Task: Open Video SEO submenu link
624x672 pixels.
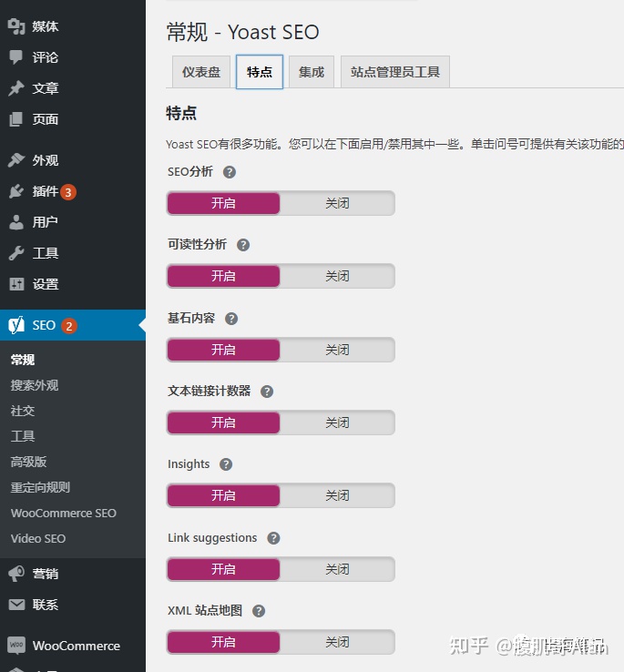Action: [x=38, y=538]
